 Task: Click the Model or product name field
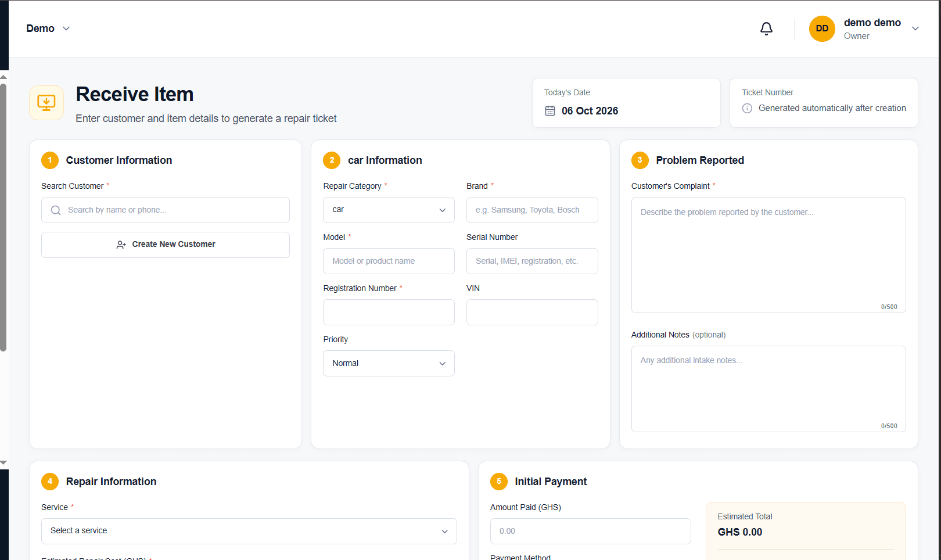pos(389,261)
